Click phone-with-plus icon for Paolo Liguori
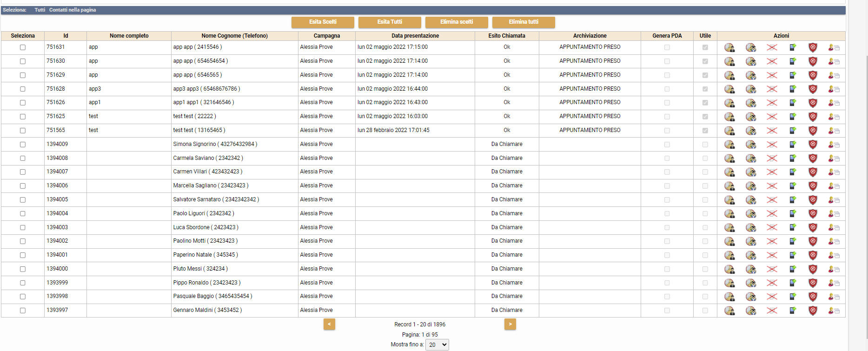The image size is (868, 351). pos(793,214)
